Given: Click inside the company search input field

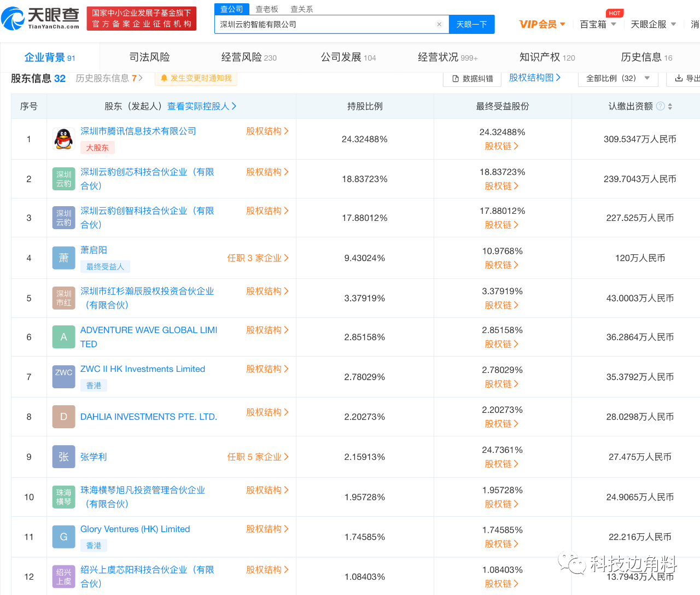Looking at the screenshot, I should pos(328,24).
